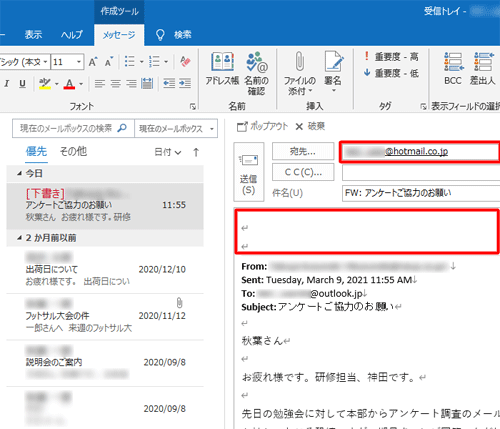Toggle the 差出人 From field display
The width and height of the screenshot is (500, 429).
coord(483,69)
